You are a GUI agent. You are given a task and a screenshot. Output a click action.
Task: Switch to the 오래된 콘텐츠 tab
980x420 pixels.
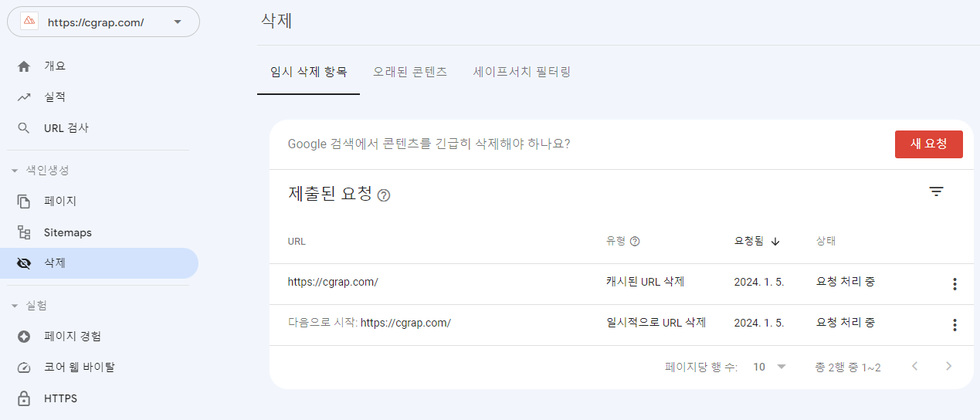coord(410,72)
